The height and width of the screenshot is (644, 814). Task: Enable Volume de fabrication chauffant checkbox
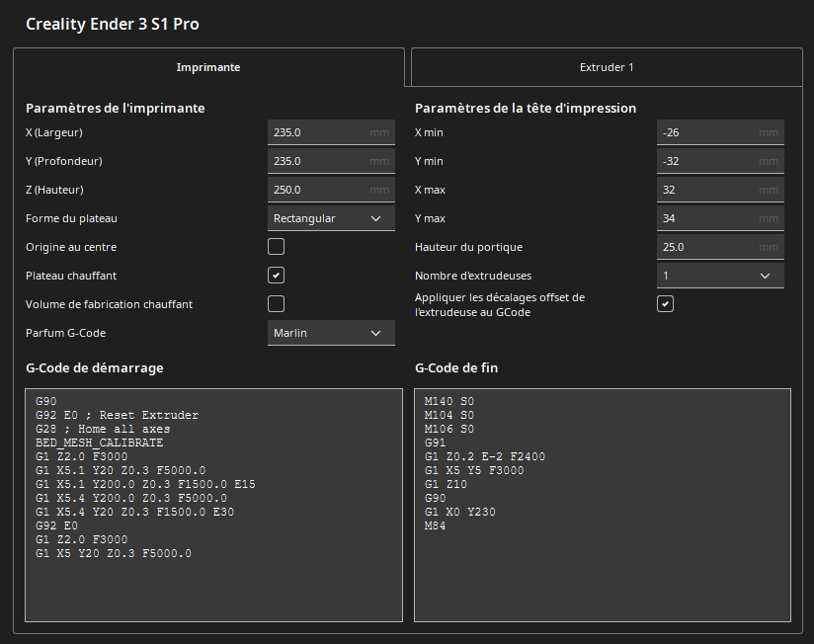click(x=277, y=303)
